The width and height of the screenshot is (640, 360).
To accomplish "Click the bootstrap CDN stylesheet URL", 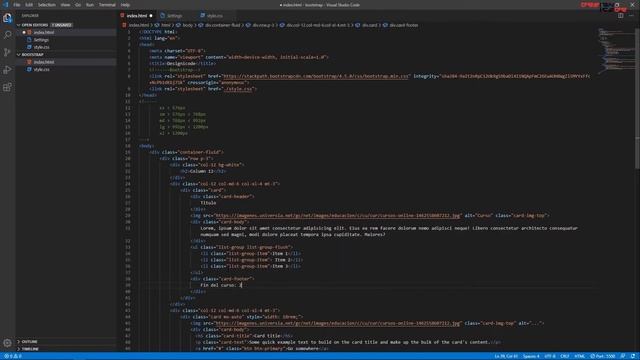I will click(x=315, y=76).
